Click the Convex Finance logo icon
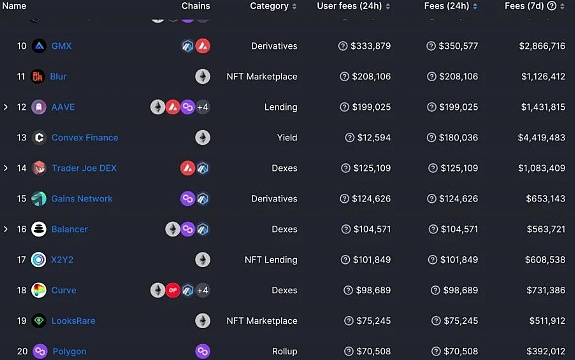This screenshot has height=360, width=575. click(39, 137)
